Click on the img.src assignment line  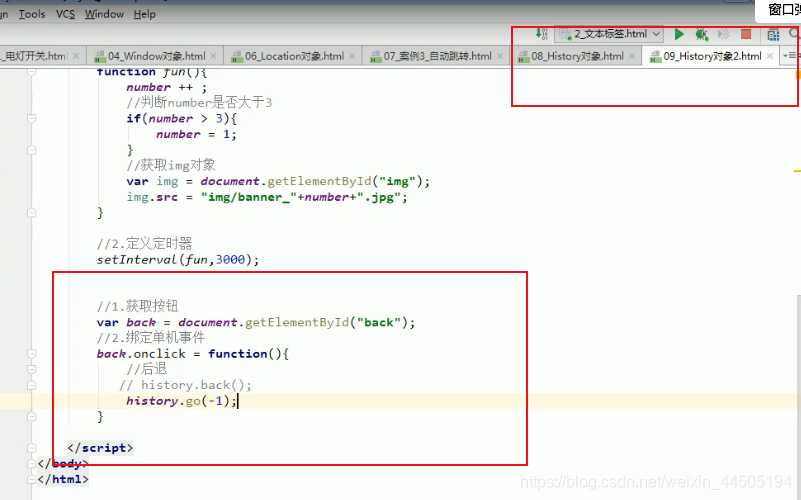point(267,197)
